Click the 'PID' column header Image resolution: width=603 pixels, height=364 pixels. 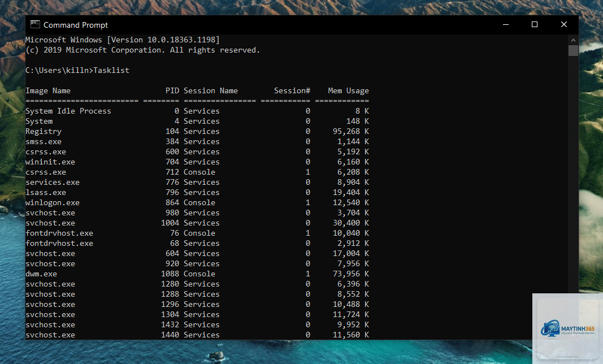point(172,91)
